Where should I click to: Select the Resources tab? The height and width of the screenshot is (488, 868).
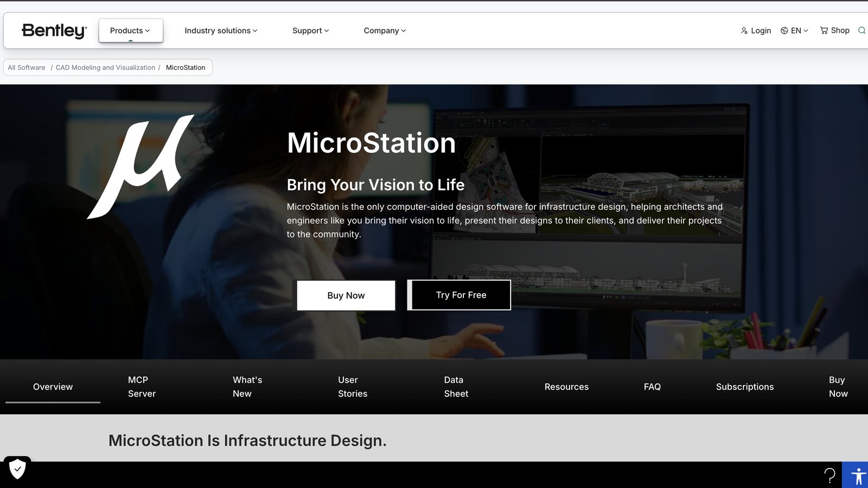pyautogui.click(x=566, y=387)
